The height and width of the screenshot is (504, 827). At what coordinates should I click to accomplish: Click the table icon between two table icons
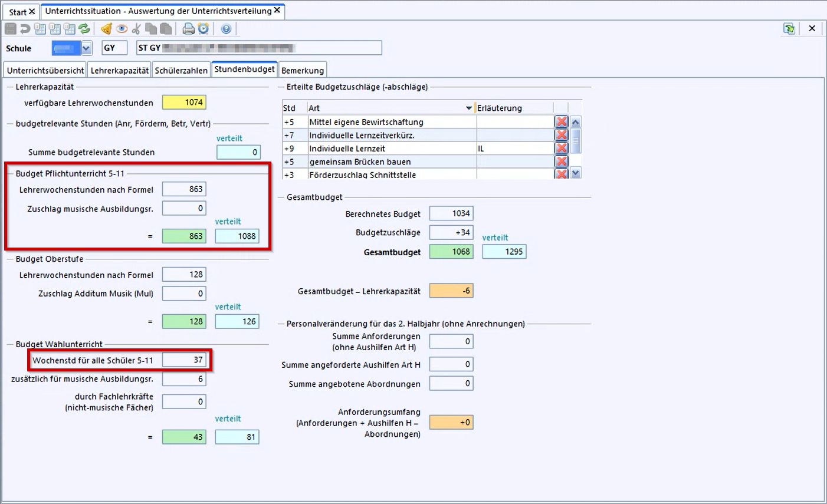[55, 28]
